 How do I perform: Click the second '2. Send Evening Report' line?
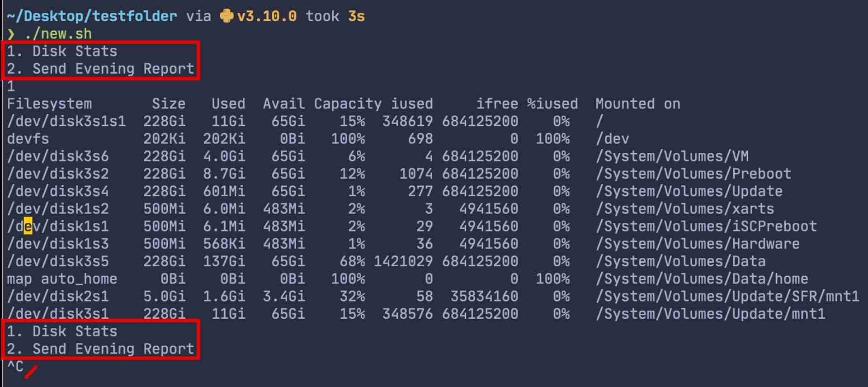100,349
